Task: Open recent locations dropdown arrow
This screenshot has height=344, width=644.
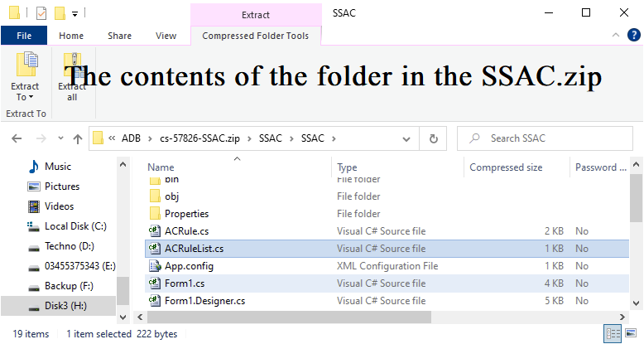Action: pyautogui.click(x=60, y=138)
